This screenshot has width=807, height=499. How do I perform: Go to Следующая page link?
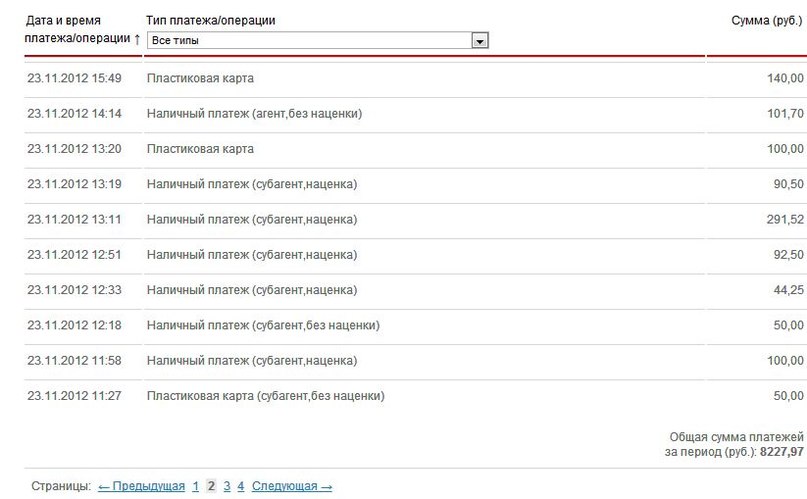[x=292, y=486]
